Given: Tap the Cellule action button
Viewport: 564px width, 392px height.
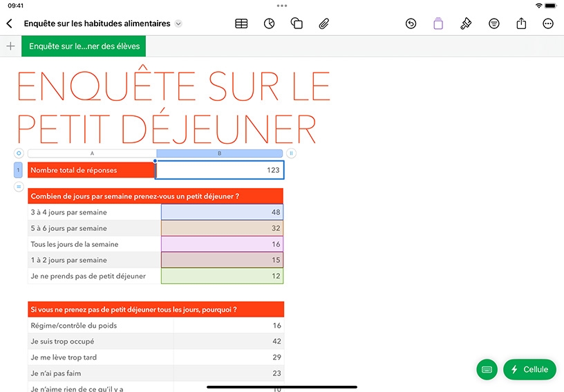Looking at the screenshot, I should [529, 369].
